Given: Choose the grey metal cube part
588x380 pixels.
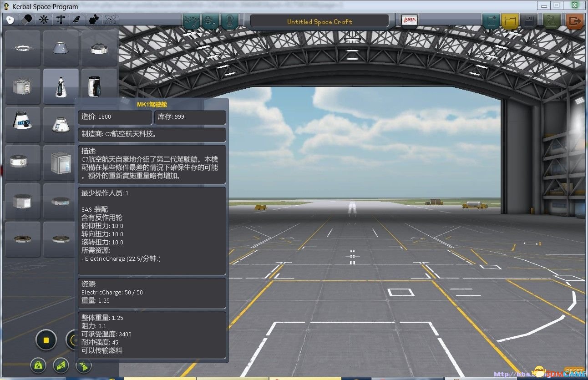Looking at the screenshot, I should [59, 163].
